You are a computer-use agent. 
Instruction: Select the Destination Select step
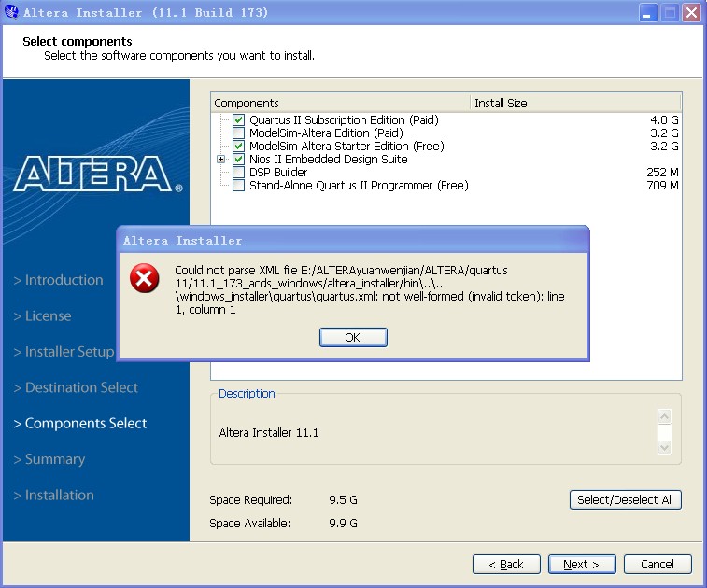click(76, 387)
